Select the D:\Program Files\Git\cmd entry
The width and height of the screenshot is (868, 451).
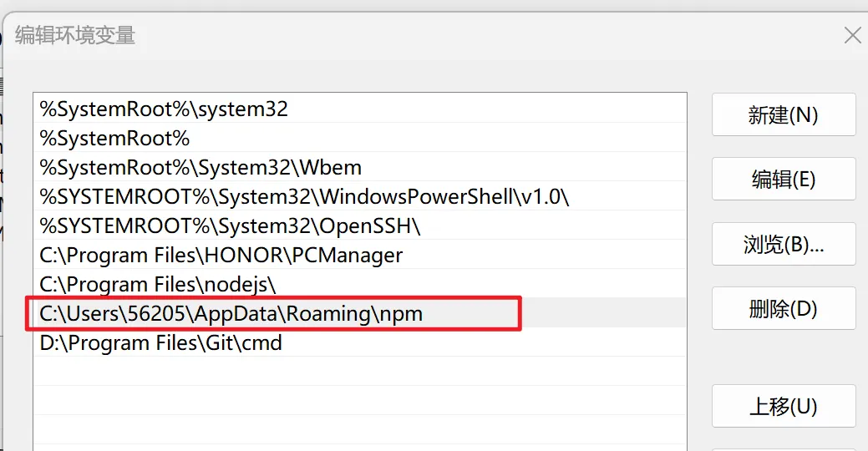point(161,342)
